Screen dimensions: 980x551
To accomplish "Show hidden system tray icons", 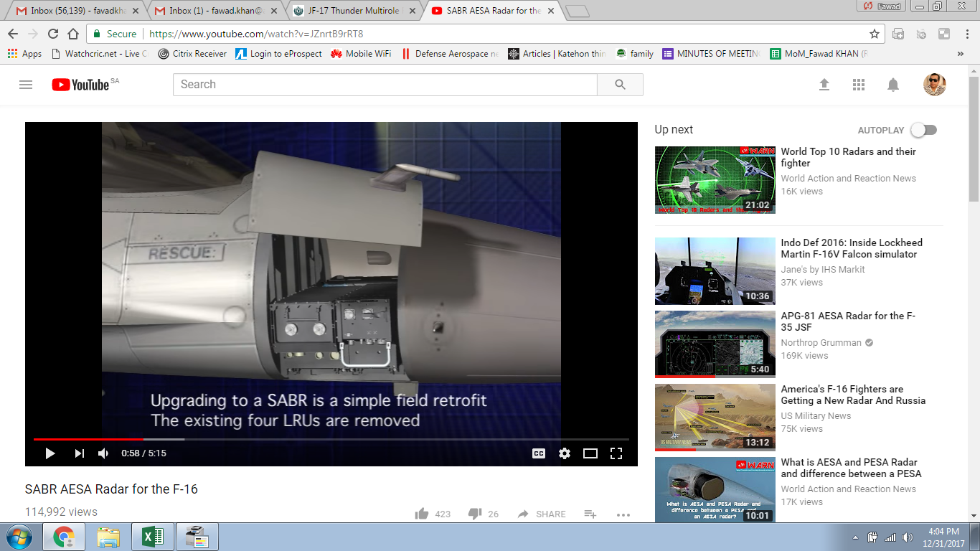I will pyautogui.click(x=854, y=537).
